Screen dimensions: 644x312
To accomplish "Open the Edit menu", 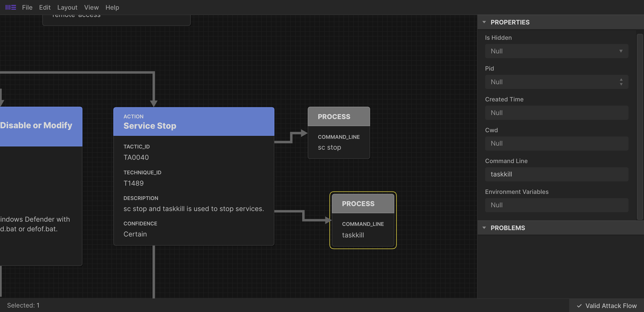I will tap(45, 7).
